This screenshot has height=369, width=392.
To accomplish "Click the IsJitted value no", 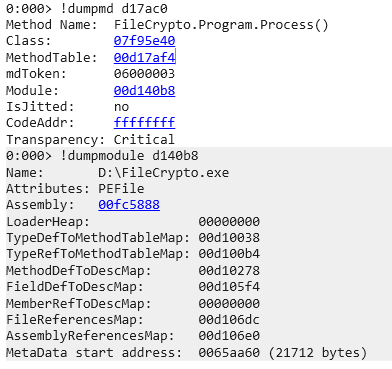I will click(121, 107).
